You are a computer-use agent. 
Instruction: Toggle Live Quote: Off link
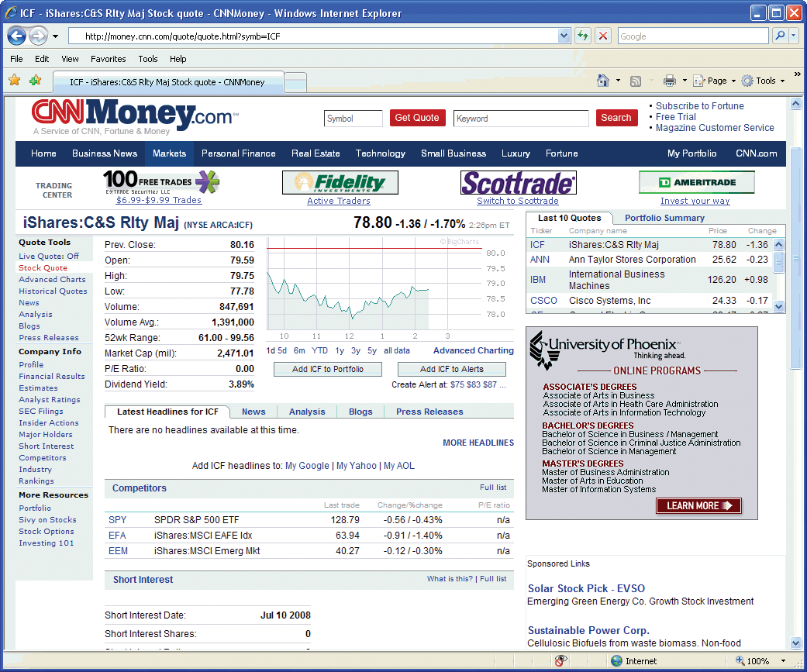click(x=49, y=257)
